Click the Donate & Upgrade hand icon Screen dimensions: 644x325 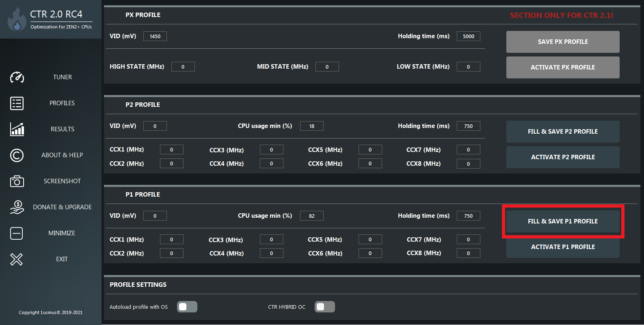[17, 207]
